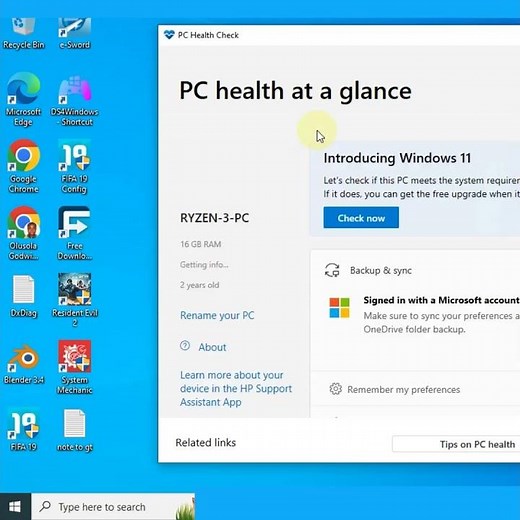520x520 pixels.
Task: Select the Backup & sync heading
Action: 381,270
